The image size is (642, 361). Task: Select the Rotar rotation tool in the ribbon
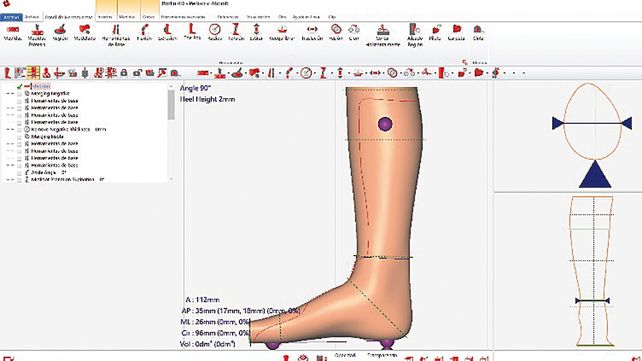pyautogui.click(x=336, y=33)
